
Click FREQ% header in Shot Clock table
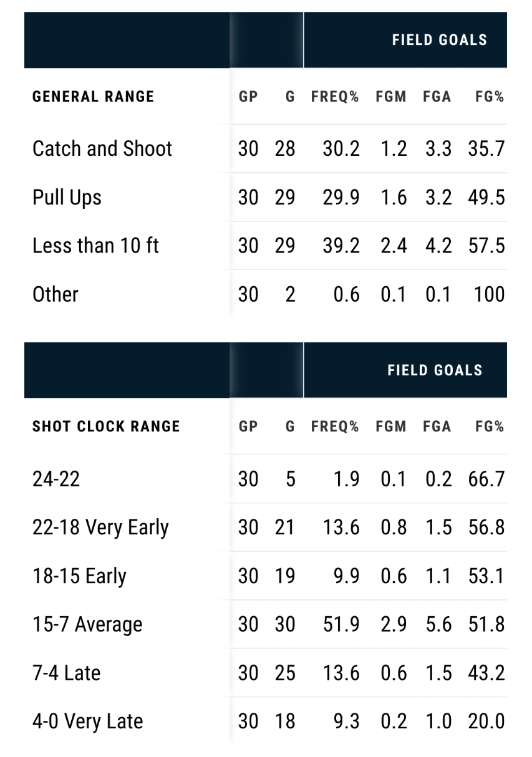pos(335,427)
